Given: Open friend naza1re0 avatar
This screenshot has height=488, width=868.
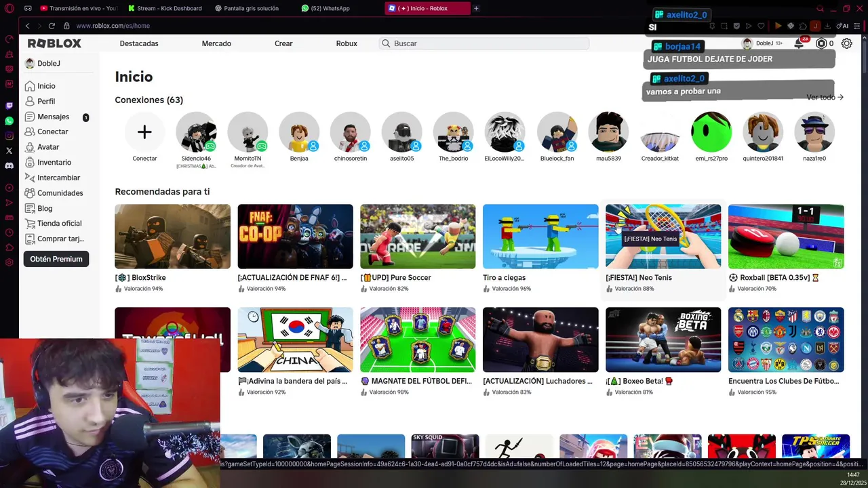Looking at the screenshot, I should 814,132.
